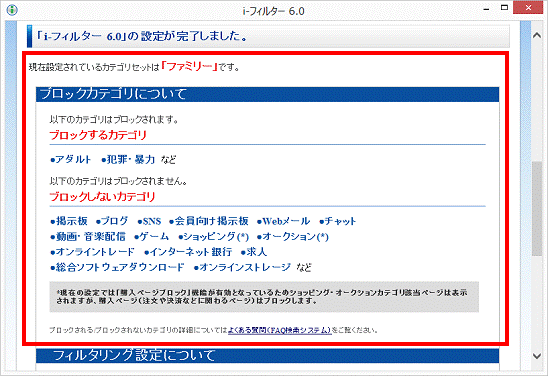Viewport: 548px width, 376px height.
Task: Close the i-フィルター 6.0 window
Action: click(528, 8)
